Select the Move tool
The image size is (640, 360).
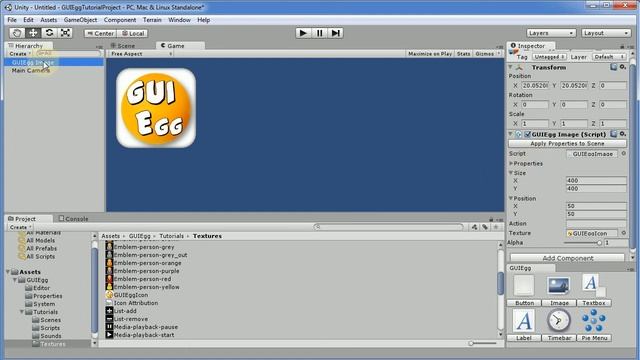(x=33, y=33)
